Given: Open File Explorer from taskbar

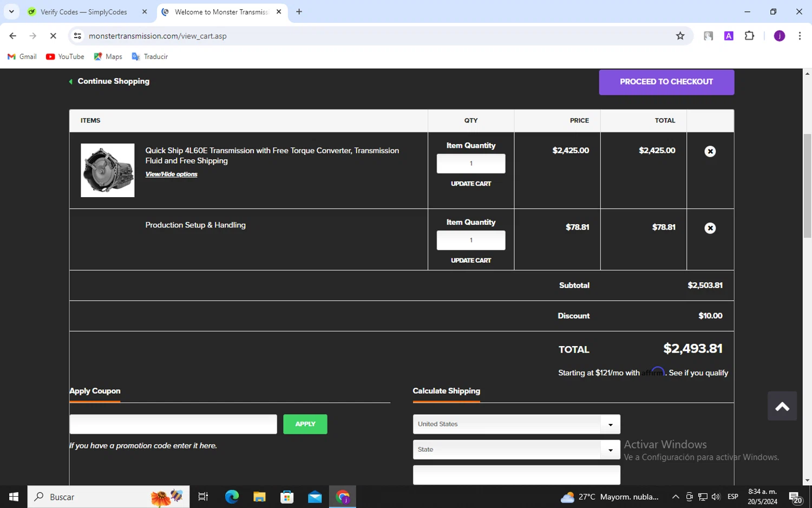Looking at the screenshot, I should [x=259, y=497].
